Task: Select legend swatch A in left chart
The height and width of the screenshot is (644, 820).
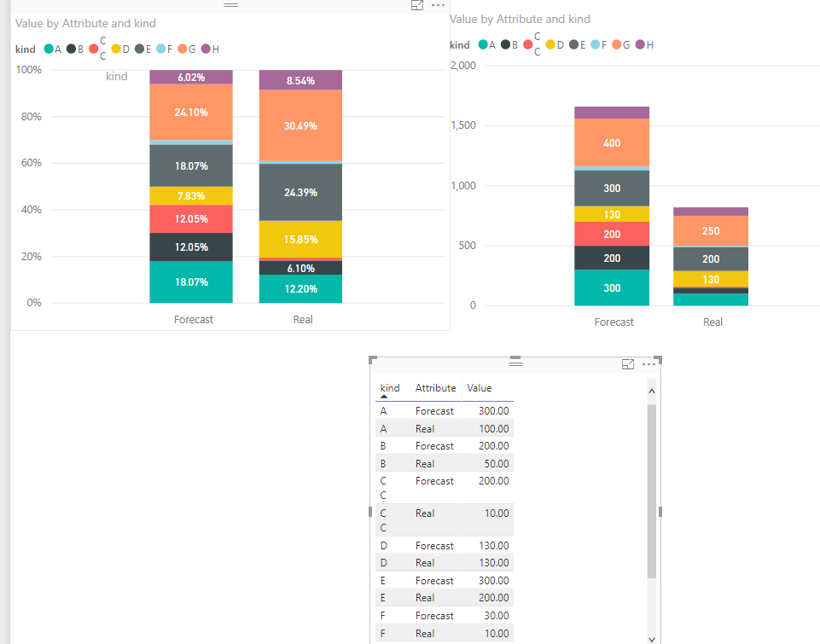Action: pos(49,49)
